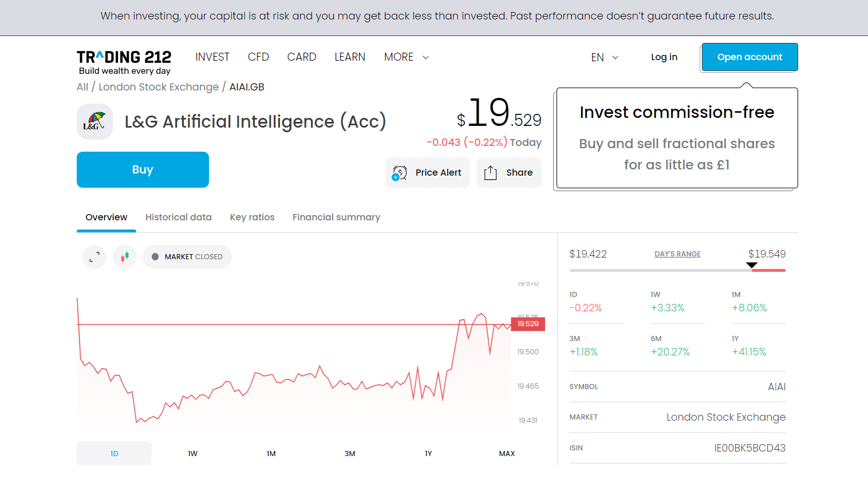Set a Price Alert
The image size is (868, 483).
[428, 173]
